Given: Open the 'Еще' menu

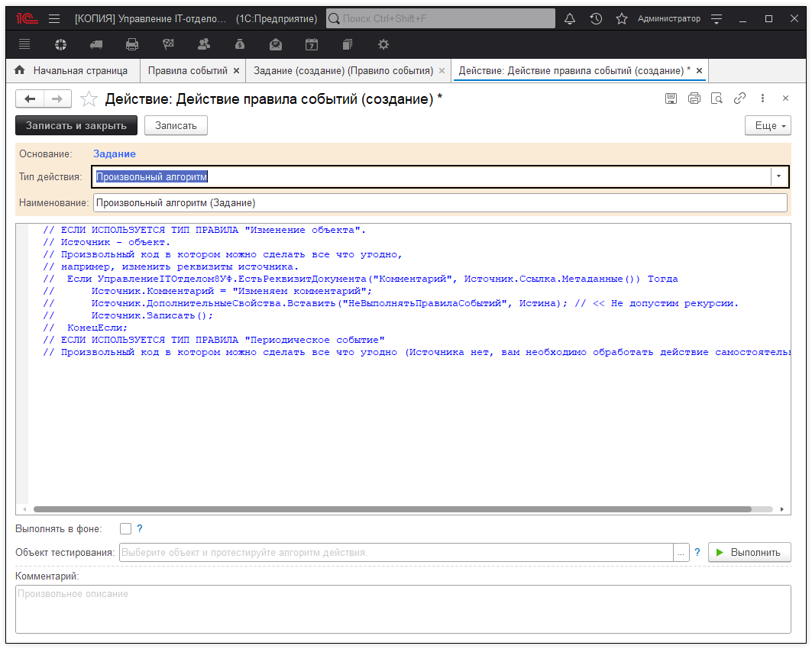Looking at the screenshot, I should (x=768, y=125).
